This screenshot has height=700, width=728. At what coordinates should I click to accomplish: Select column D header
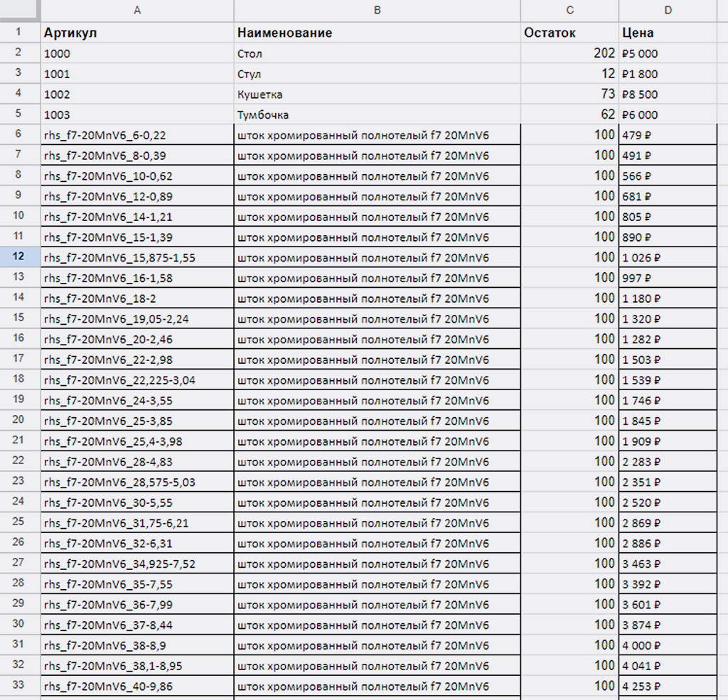coord(668,10)
